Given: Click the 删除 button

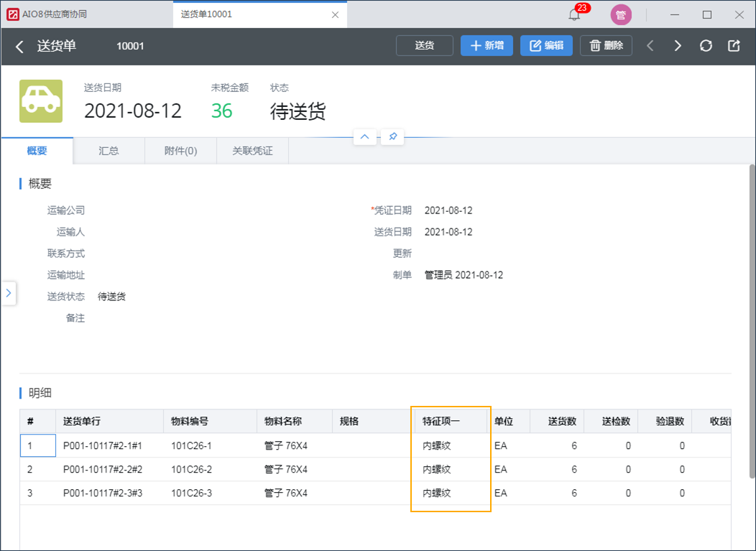Looking at the screenshot, I should 606,46.
